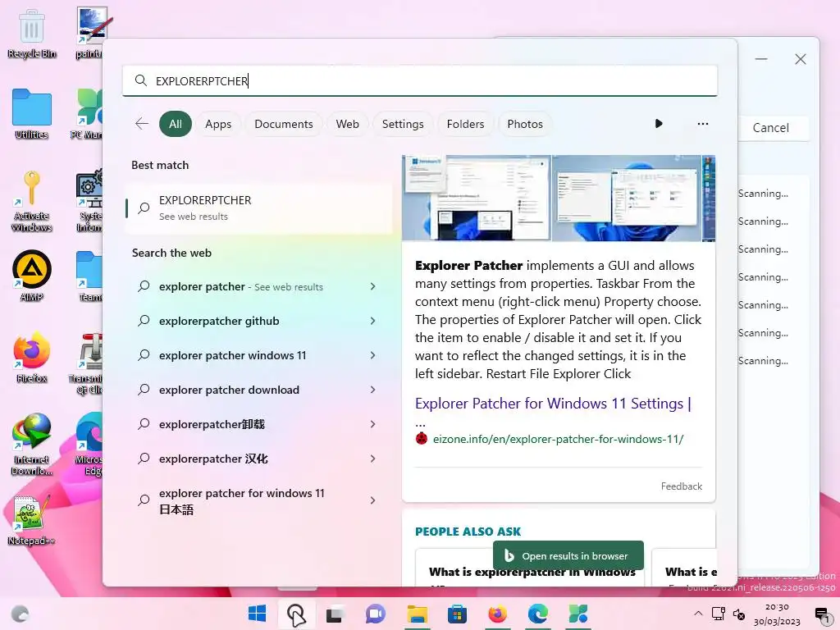
Task: Open Microsoft Store from the taskbar
Action: pos(457,614)
